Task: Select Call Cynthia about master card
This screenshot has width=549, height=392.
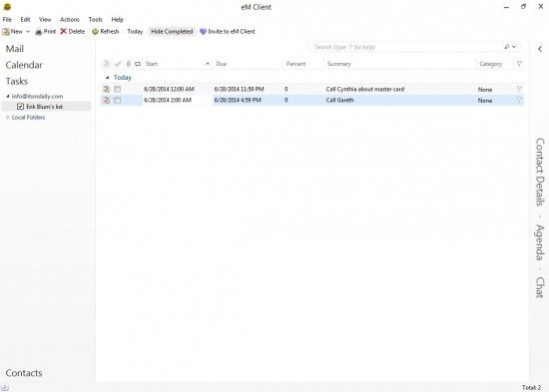Action: click(365, 89)
